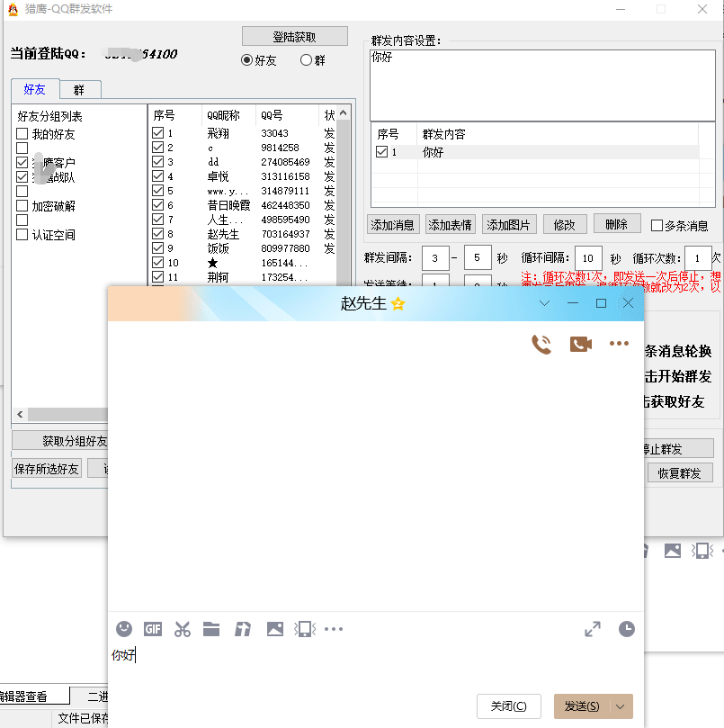
Task: Click the 登陆获取 button
Action: click(294, 37)
